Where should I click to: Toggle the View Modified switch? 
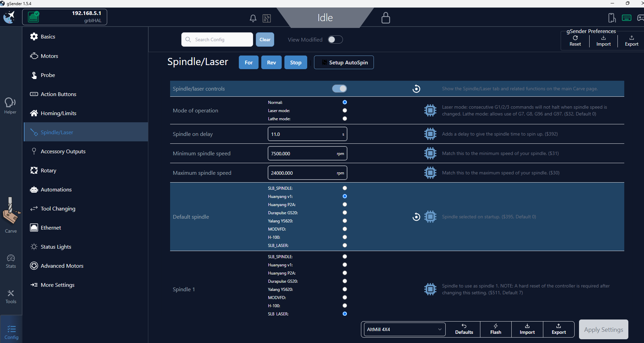coord(335,40)
